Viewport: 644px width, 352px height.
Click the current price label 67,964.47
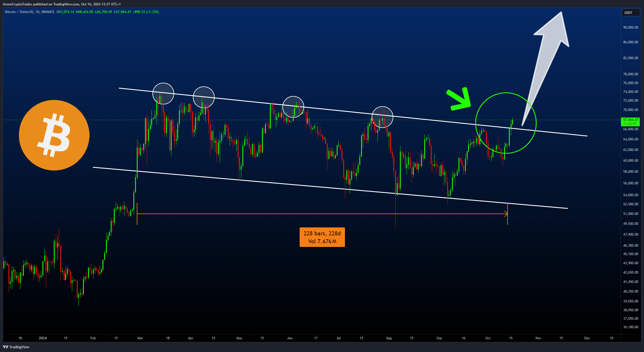click(631, 120)
